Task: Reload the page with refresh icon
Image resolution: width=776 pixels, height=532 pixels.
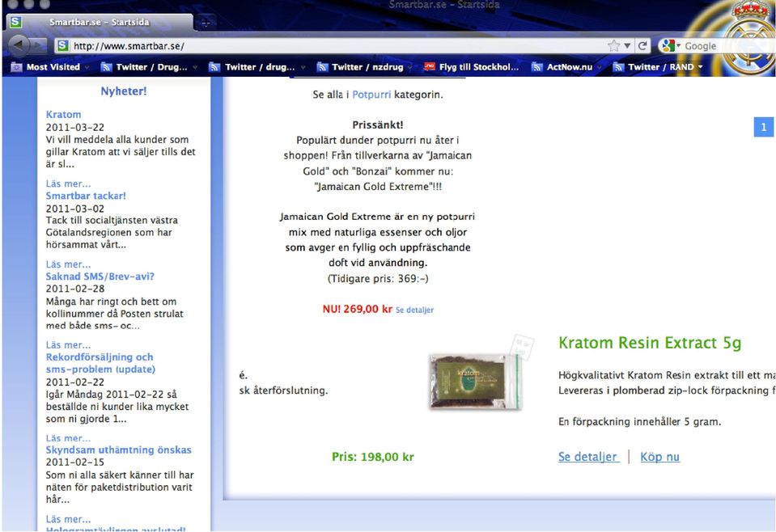Action: tap(642, 46)
